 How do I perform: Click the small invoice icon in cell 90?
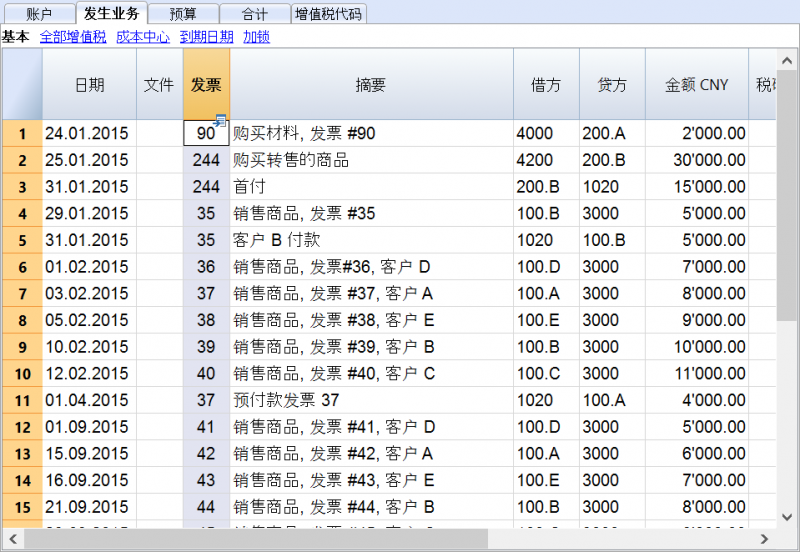(x=220, y=121)
